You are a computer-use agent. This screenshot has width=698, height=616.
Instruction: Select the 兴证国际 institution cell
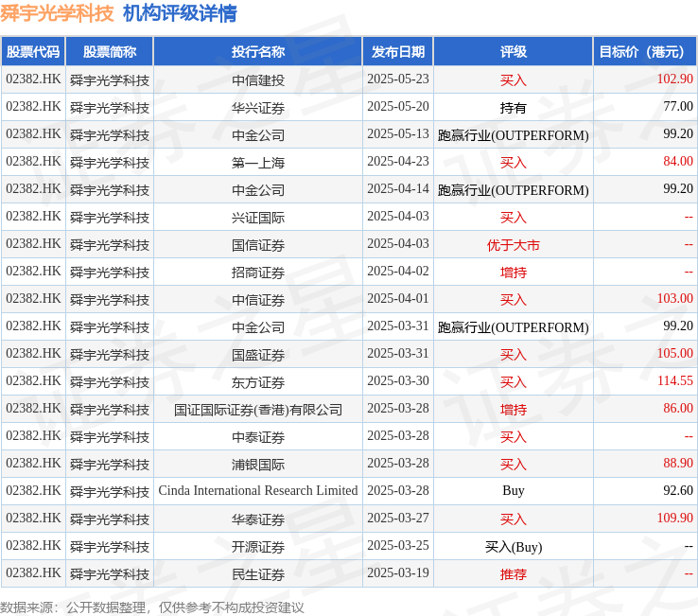258,218
